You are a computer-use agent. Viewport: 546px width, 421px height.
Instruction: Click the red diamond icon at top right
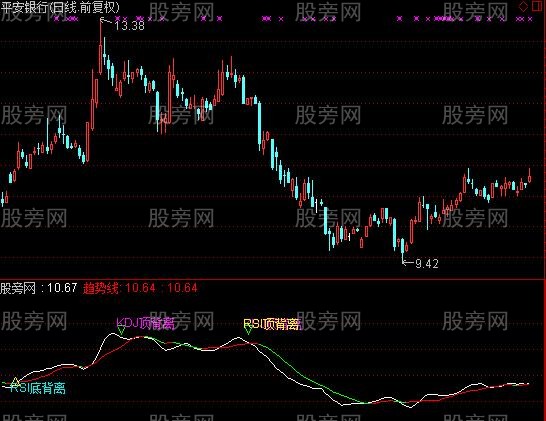coord(523,6)
